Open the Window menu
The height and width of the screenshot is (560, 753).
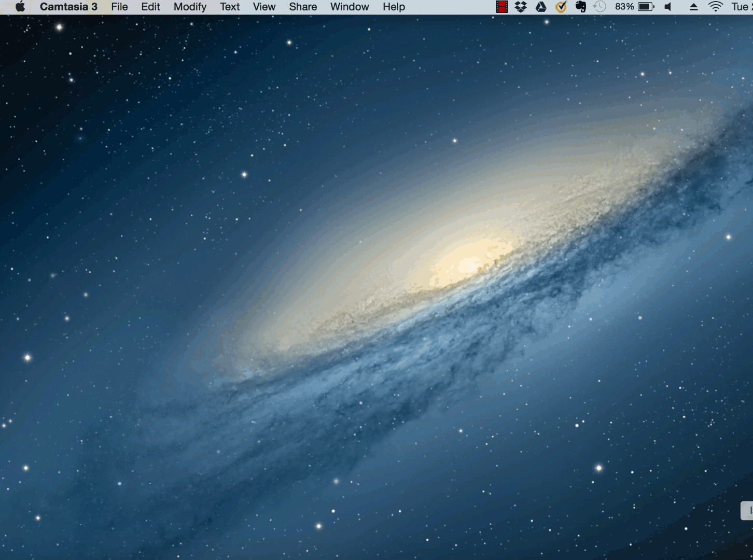(x=350, y=7)
